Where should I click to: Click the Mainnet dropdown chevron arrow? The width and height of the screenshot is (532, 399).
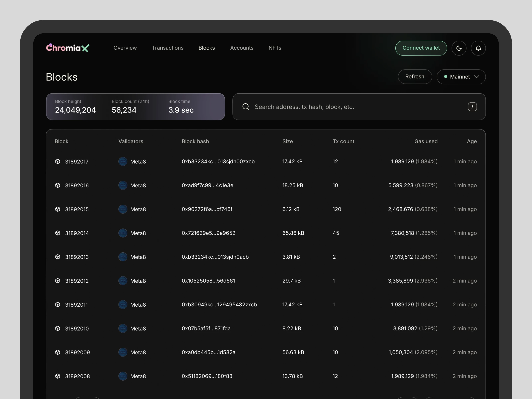click(476, 77)
